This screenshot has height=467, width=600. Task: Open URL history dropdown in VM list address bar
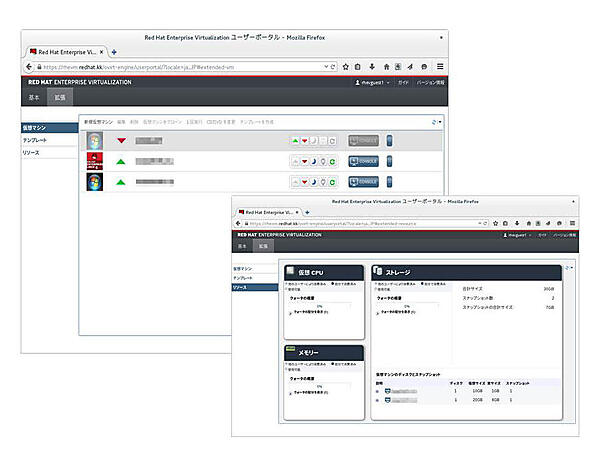point(326,67)
